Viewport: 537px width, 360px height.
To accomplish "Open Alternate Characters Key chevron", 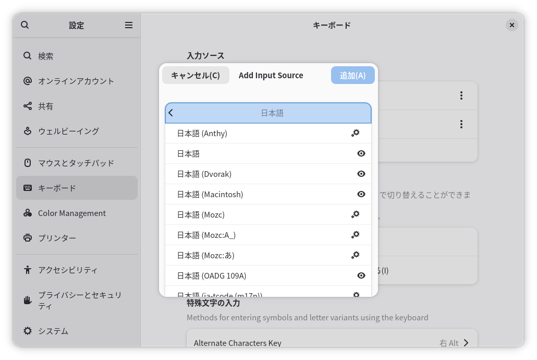I will 466,343.
